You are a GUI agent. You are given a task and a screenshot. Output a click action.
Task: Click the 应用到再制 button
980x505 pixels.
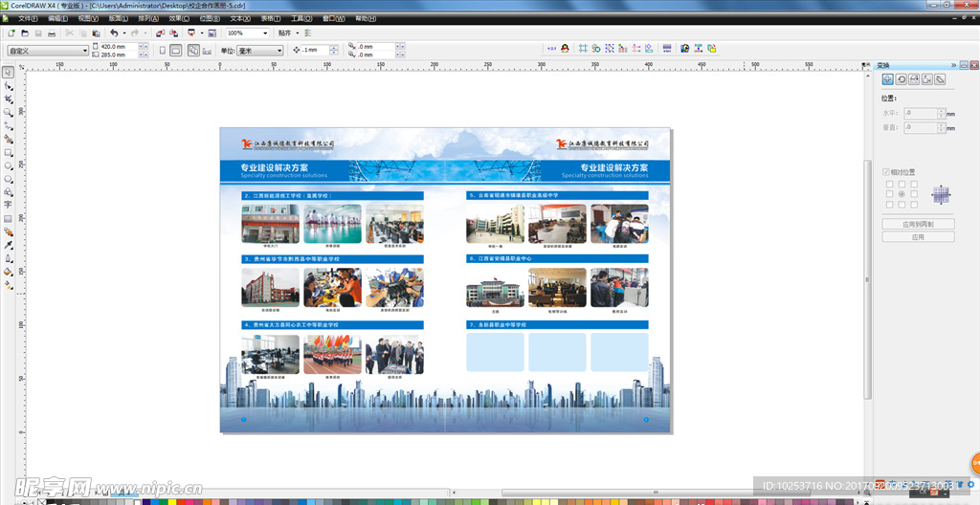click(918, 224)
